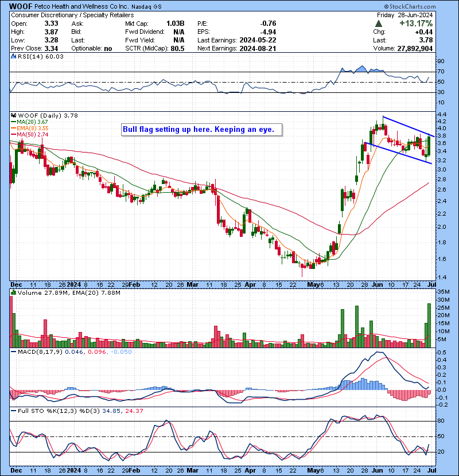Click the WOOF (Daily) 3.78 chart label
459x476 pixels.
tap(48, 115)
